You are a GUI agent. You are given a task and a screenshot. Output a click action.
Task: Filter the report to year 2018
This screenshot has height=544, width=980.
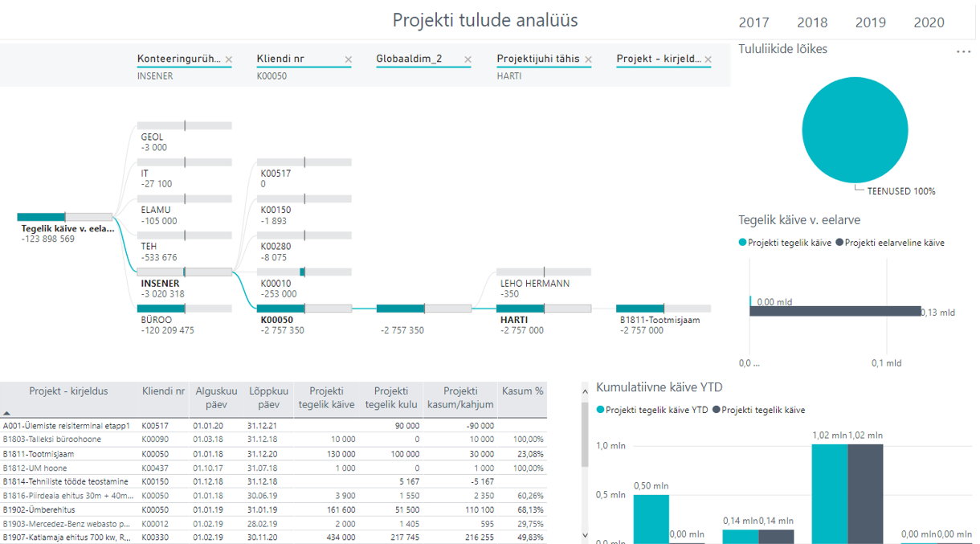812,22
